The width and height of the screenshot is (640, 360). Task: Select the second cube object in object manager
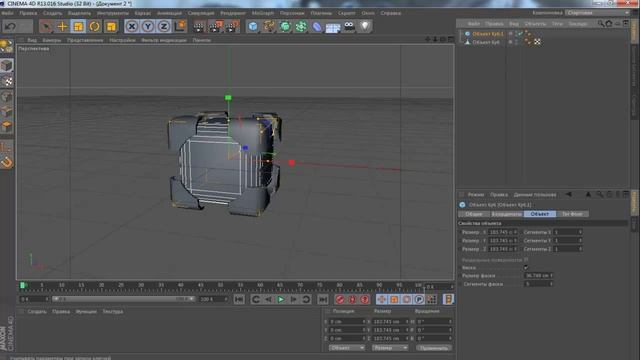(x=486, y=42)
